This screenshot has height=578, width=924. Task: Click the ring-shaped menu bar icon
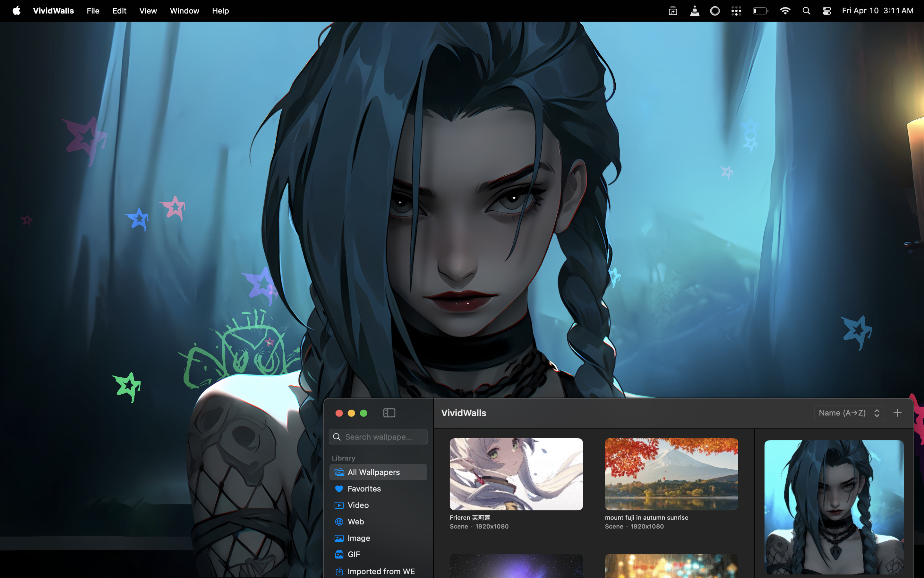pos(715,11)
